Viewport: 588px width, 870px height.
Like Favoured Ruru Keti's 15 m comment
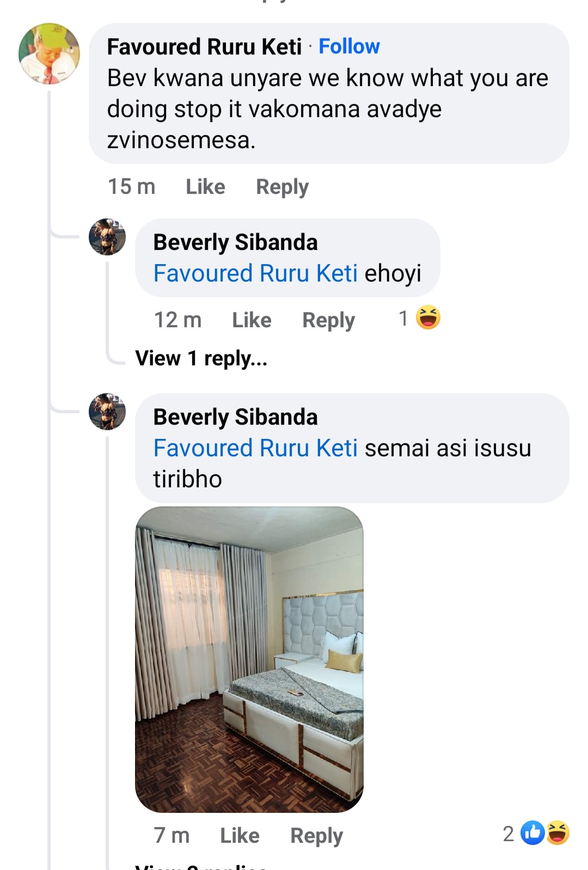pyautogui.click(x=205, y=187)
